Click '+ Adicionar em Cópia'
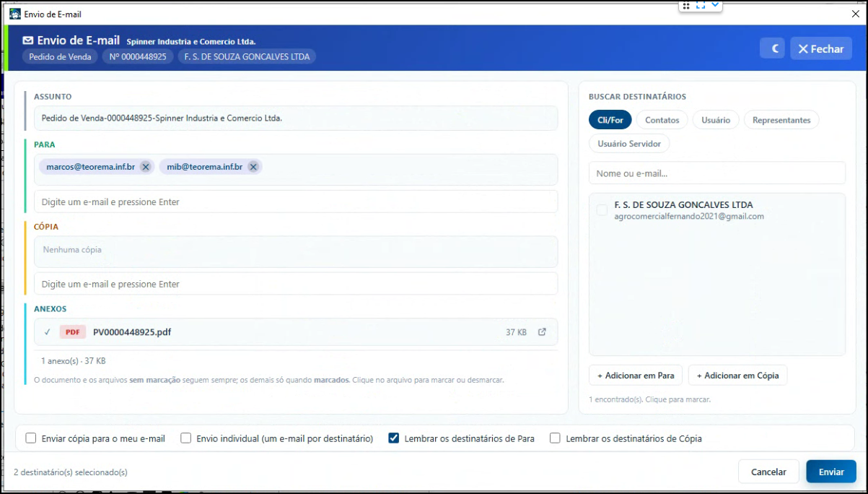The height and width of the screenshot is (494, 868). [x=737, y=376]
